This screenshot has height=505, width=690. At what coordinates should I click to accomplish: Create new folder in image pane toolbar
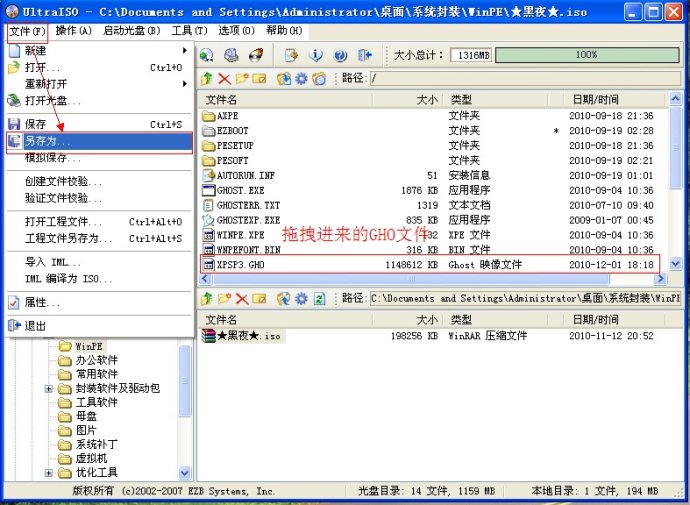242,79
